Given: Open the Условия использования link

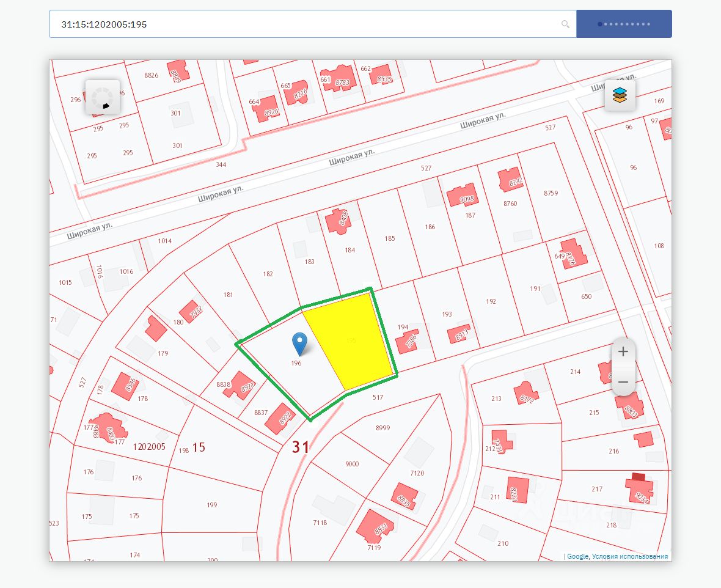Looking at the screenshot, I should click(x=630, y=556).
